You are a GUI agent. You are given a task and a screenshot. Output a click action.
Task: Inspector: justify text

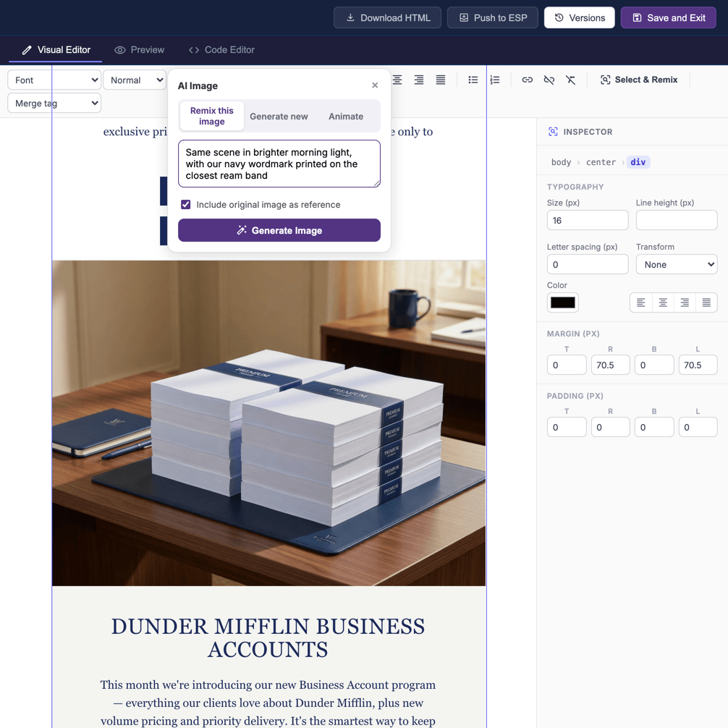click(x=706, y=302)
